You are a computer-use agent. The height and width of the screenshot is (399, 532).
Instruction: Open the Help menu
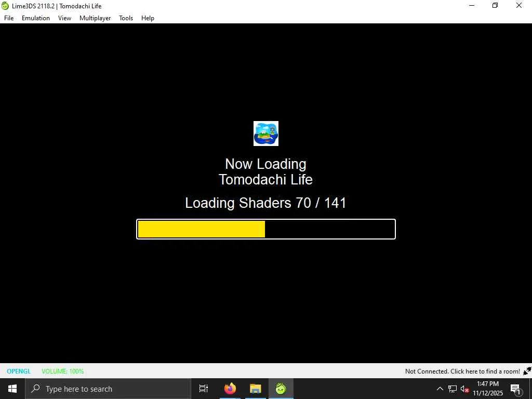point(148,18)
